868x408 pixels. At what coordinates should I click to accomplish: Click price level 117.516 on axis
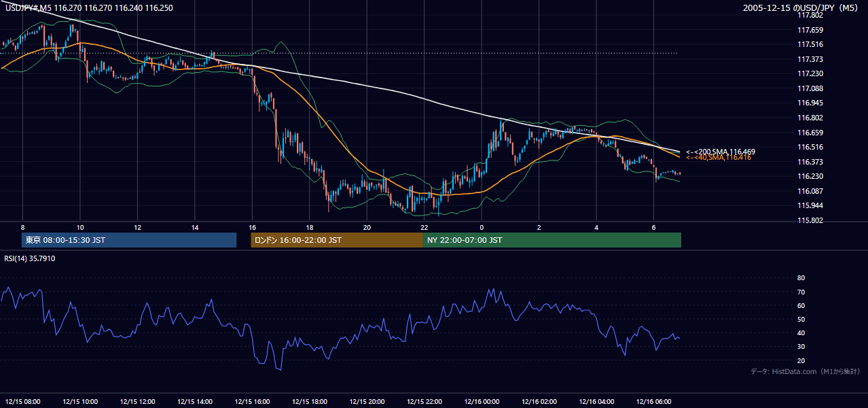pyautogui.click(x=810, y=44)
